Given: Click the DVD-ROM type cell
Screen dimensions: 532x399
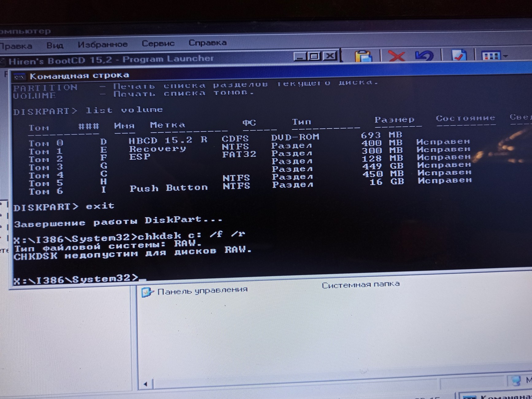Looking at the screenshot, I should [x=295, y=137].
